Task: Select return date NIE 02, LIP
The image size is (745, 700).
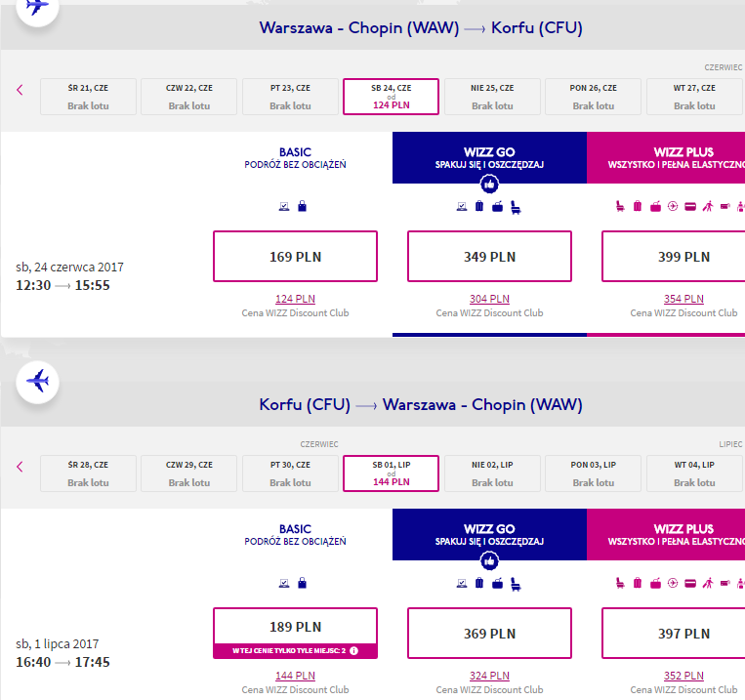Action: point(492,474)
